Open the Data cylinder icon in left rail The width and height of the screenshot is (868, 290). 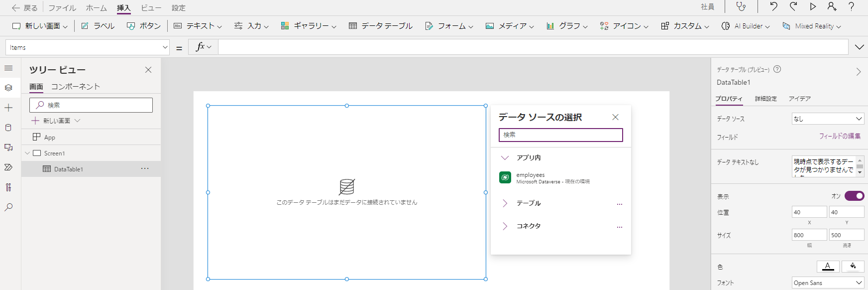coord(8,128)
